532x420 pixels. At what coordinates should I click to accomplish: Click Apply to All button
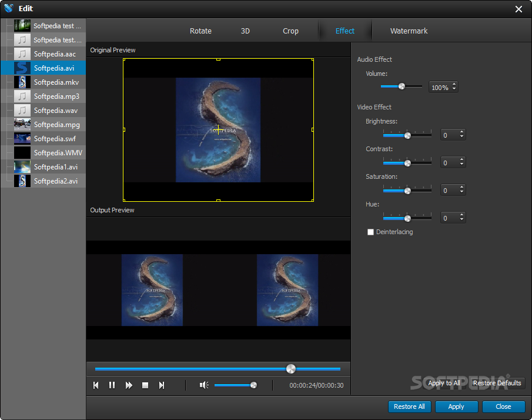[x=444, y=383]
